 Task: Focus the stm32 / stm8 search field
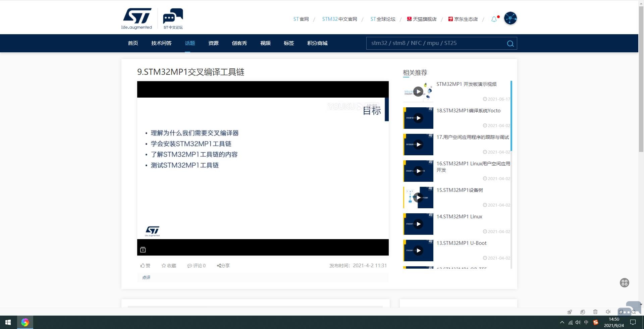[x=436, y=43]
